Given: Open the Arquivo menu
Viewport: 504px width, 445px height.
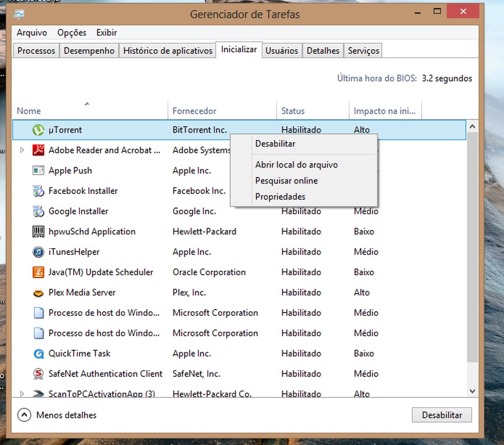Looking at the screenshot, I should click(x=32, y=32).
